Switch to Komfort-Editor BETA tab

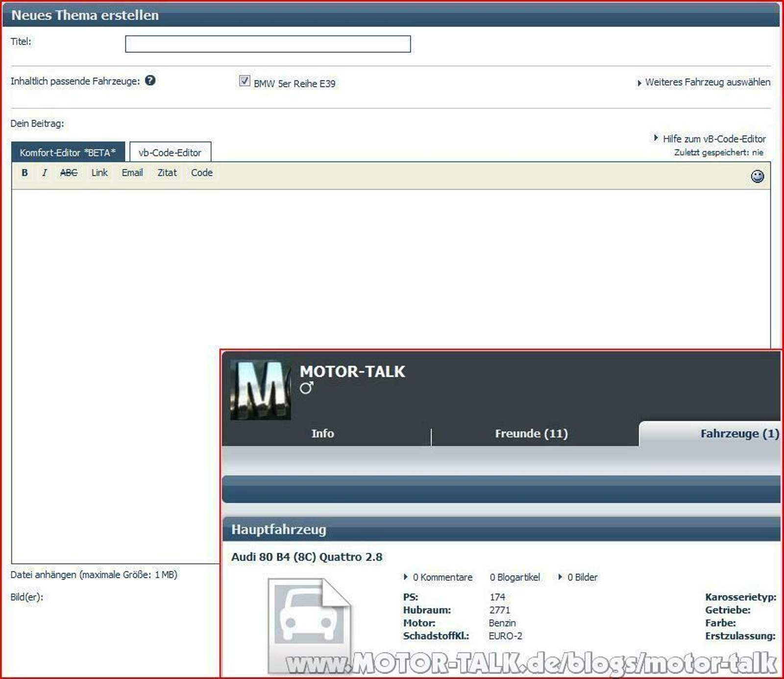click(68, 152)
